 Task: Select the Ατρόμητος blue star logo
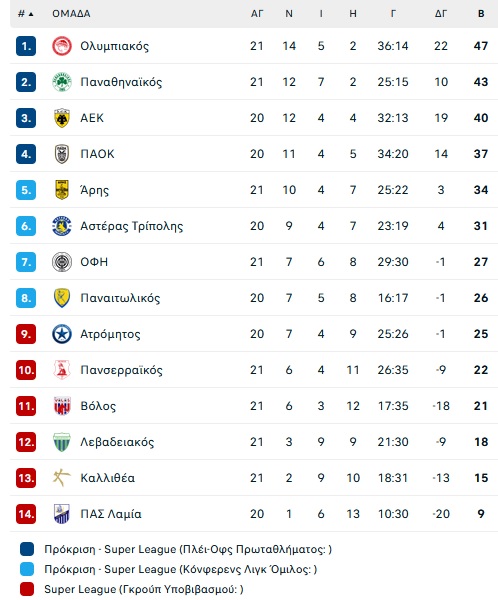pos(62,334)
